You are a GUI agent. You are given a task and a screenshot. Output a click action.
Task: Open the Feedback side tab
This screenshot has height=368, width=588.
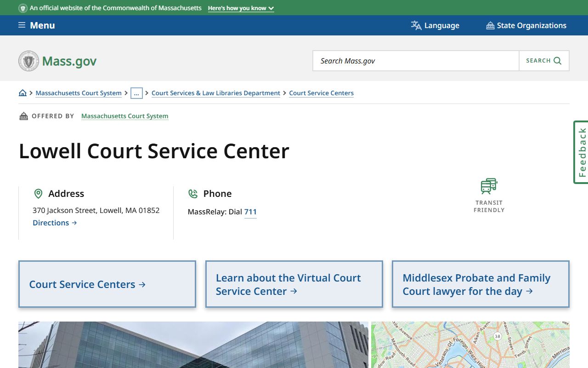(581, 152)
